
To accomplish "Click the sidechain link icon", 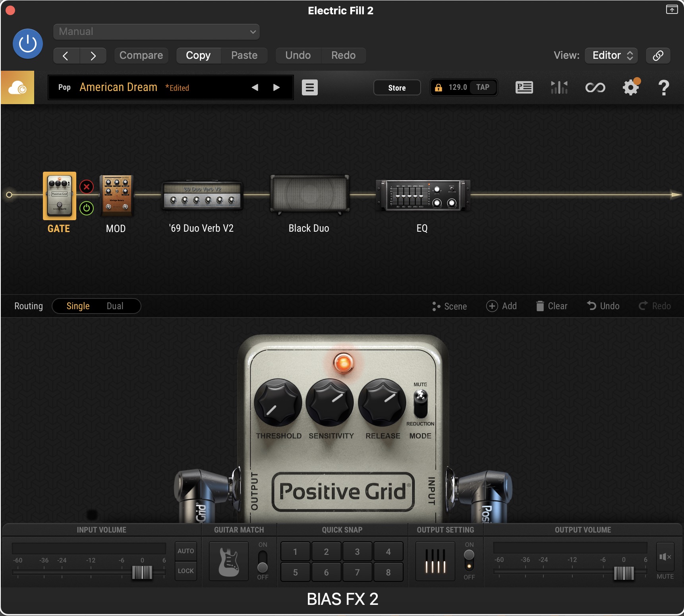I will pyautogui.click(x=658, y=56).
